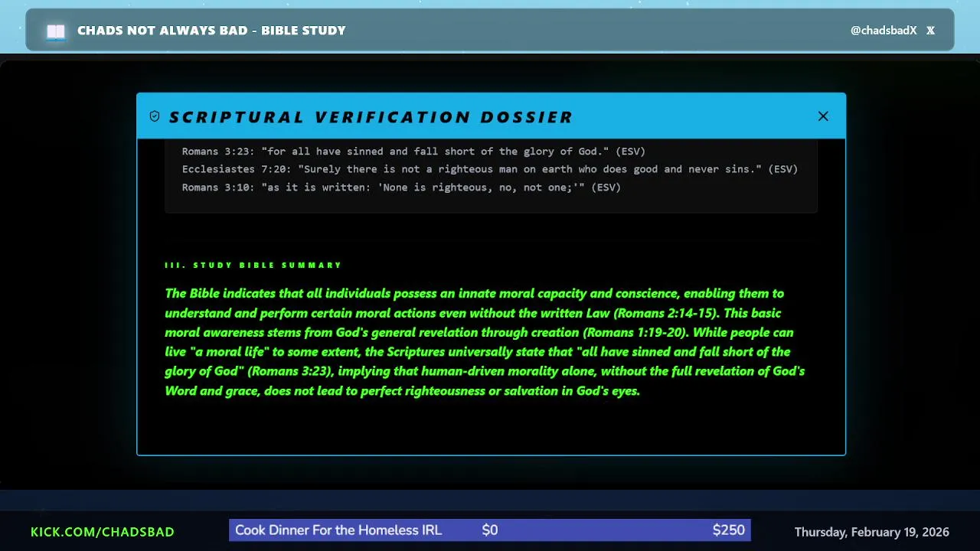Select the Romans 3:23 verse line

coord(413,152)
